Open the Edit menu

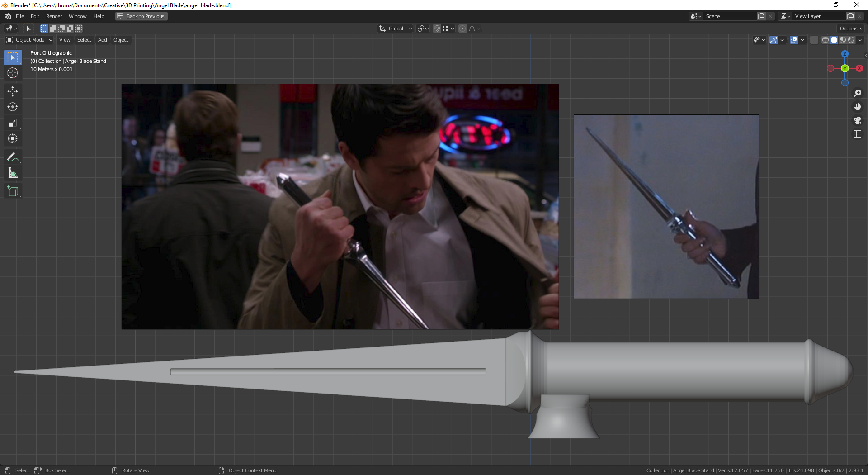tap(35, 16)
